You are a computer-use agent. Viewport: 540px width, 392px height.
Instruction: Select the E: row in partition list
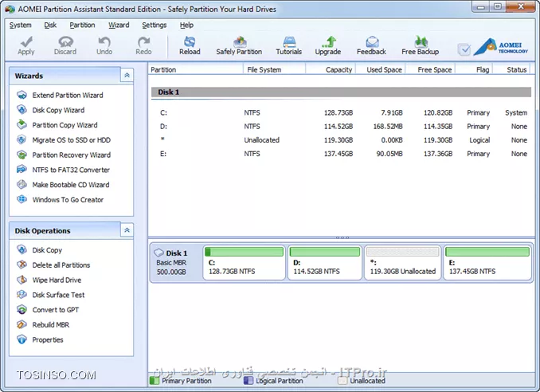coord(343,154)
